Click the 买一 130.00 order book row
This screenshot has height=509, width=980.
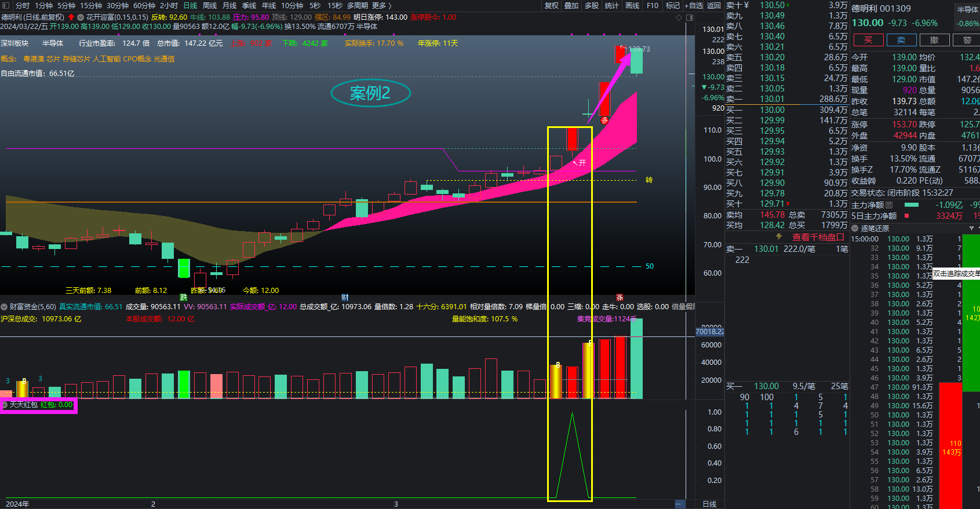[787, 109]
